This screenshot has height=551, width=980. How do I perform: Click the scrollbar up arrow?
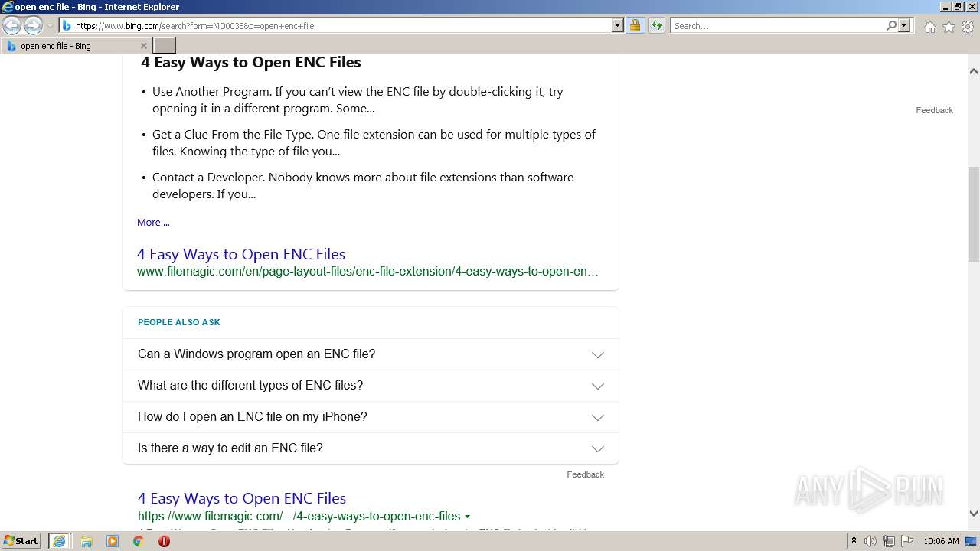[974, 71]
